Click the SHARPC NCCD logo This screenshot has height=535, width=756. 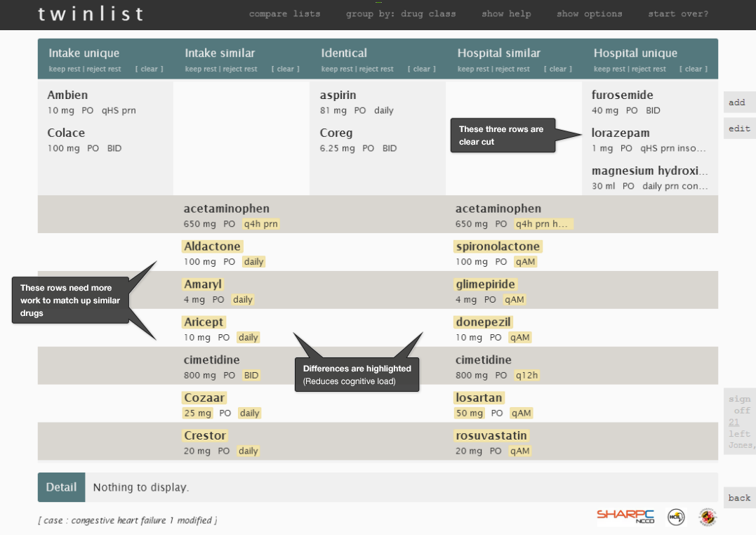click(625, 516)
